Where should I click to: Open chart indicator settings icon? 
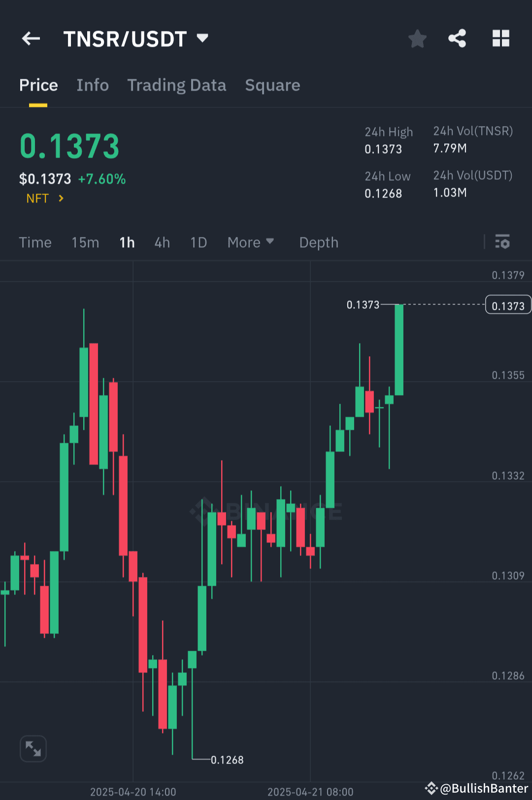click(x=503, y=242)
